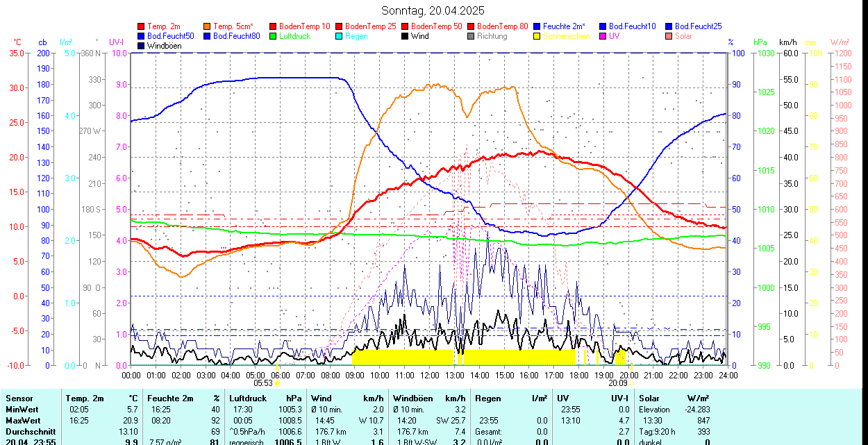
Task: Click the sunset time marker 20:09
Action: coord(617,383)
